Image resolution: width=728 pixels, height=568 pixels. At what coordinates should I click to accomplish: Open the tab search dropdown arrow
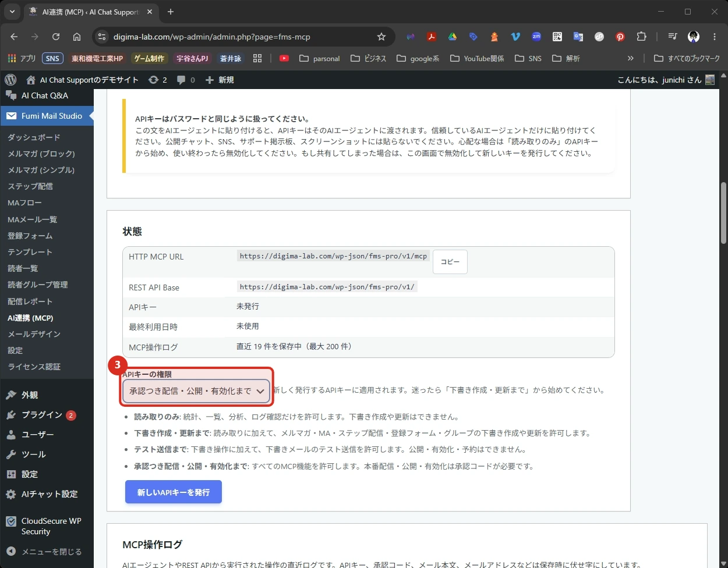click(12, 12)
